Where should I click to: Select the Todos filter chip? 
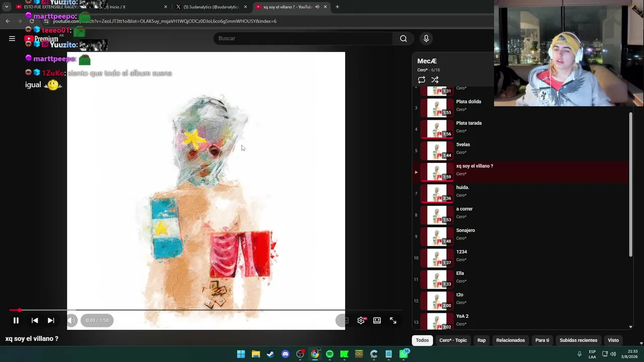click(x=422, y=340)
